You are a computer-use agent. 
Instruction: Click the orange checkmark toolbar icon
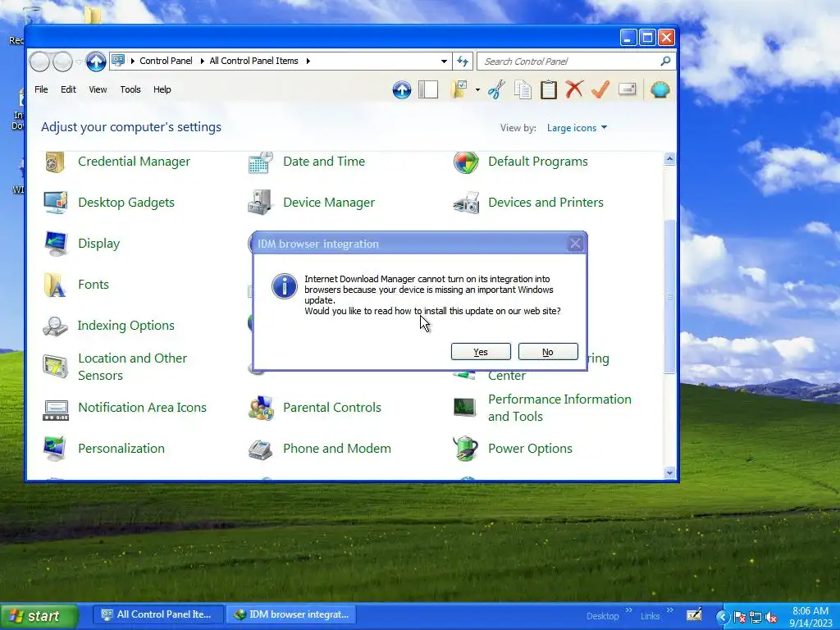(x=600, y=89)
